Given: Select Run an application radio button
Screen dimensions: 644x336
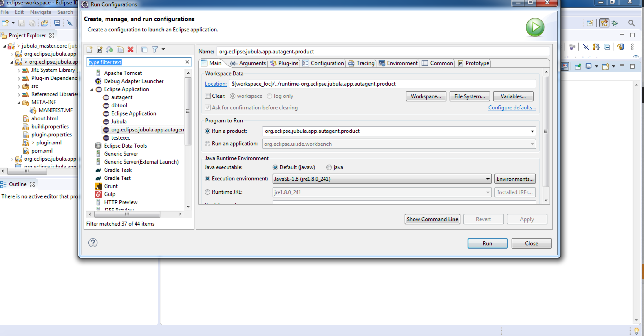Looking at the screenshot, I should (x=207, y=144).
